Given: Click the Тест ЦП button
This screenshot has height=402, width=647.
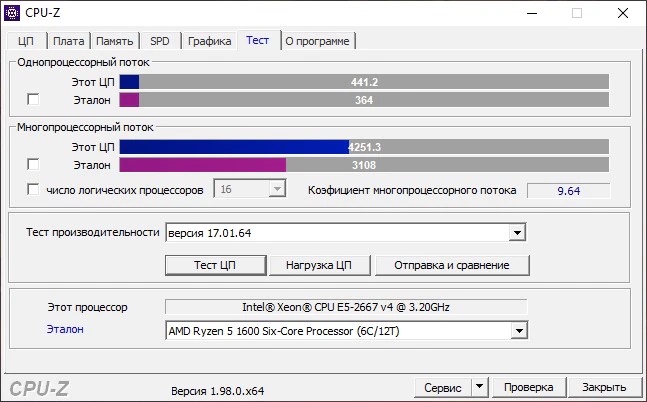Looking at the screenshot, I should [215, 265].
